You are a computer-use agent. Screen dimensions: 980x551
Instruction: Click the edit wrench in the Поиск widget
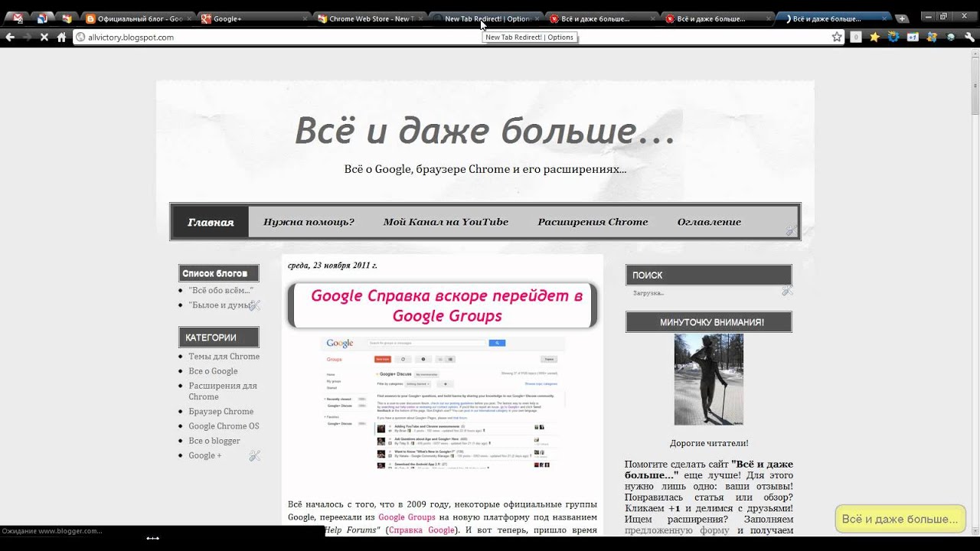786,291
